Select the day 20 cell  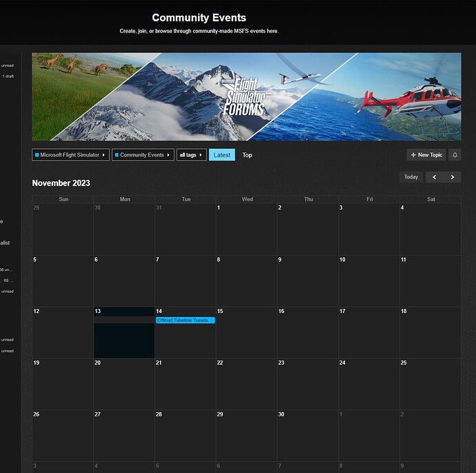pyautogui.click(x=124, y=384)
